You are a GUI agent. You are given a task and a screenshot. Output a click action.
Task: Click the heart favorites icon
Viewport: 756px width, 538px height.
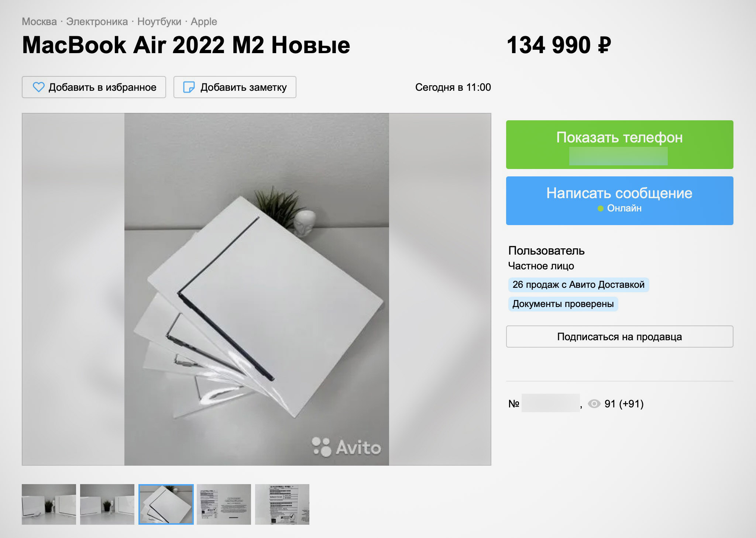click(x=38, y=87)
